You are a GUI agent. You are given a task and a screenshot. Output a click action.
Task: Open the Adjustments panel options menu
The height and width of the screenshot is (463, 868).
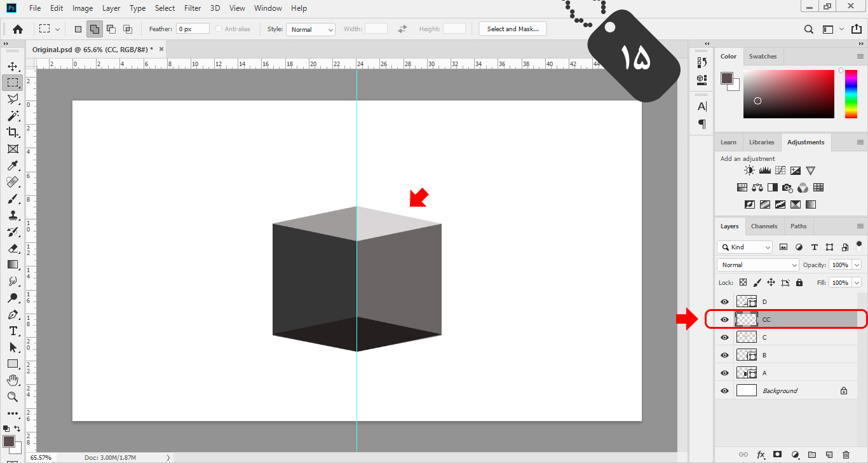click(x=860, y=142)
